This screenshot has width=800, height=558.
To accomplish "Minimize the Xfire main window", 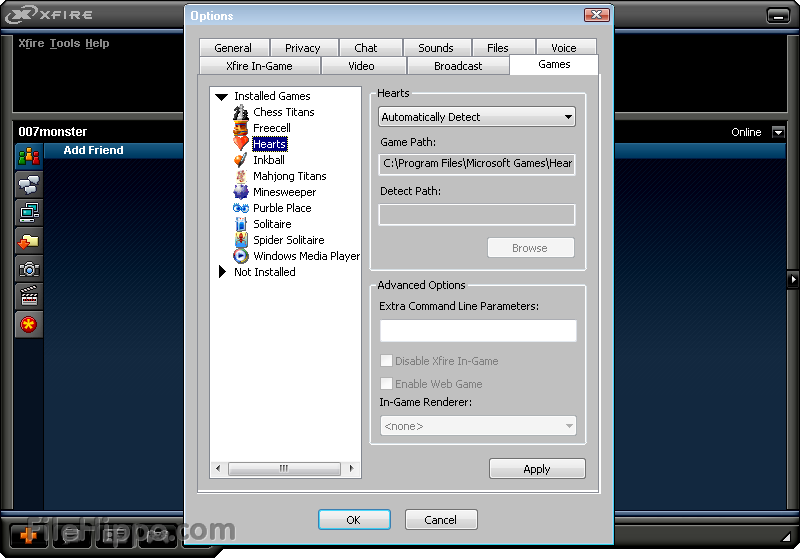I will pos(778,15).
